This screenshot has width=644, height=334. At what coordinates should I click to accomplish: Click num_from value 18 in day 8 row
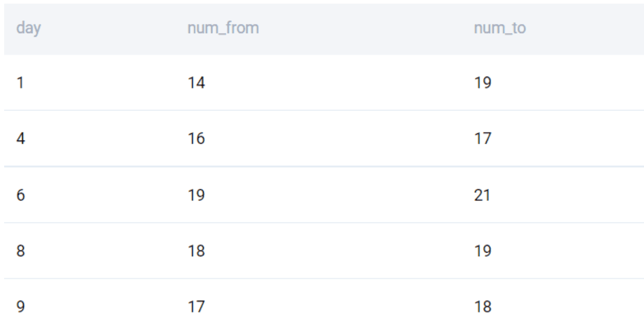tap(196, 252)
